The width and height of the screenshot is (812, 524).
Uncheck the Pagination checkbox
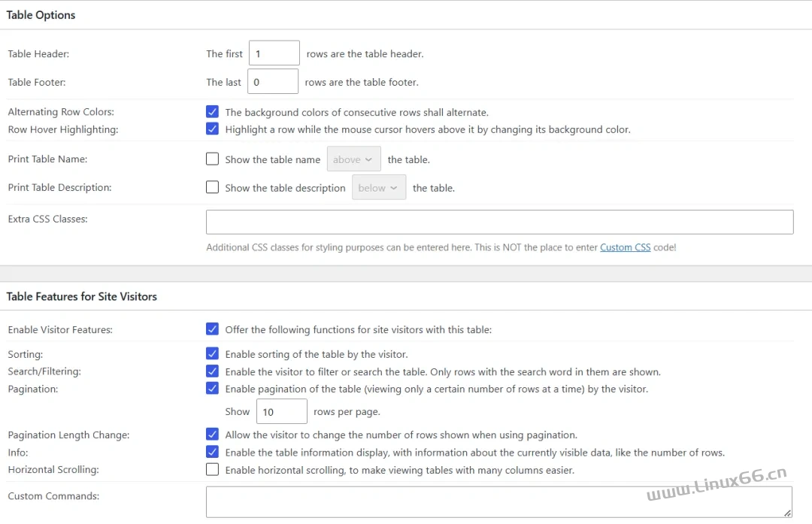(x=212, y=389)
